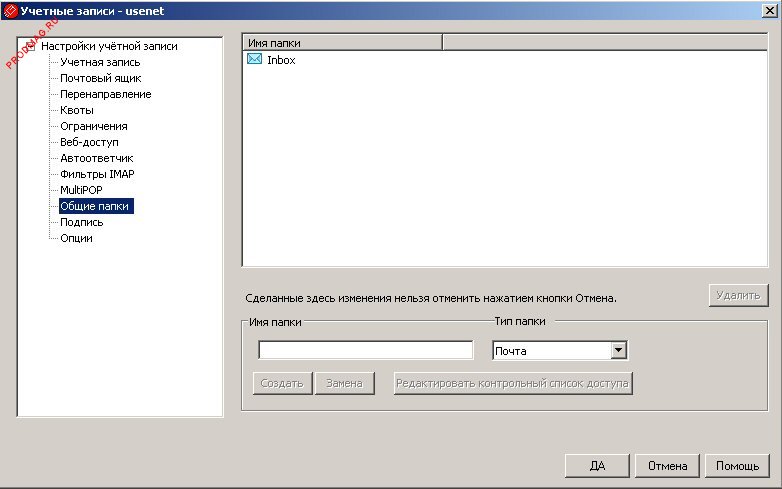Screen dimensions: 782x489
Task: Open Ограничения settings
Action: click(93, 126)
